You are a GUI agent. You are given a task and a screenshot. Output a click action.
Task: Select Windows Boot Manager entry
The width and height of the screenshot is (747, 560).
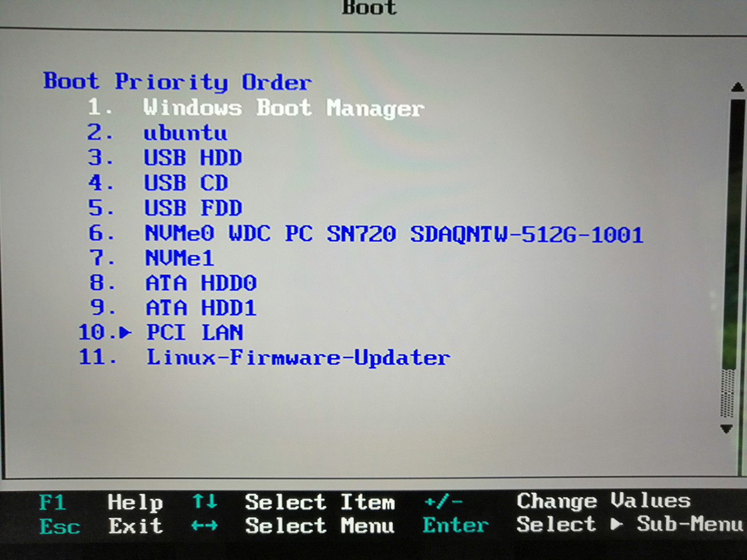[x=283, y=108]
